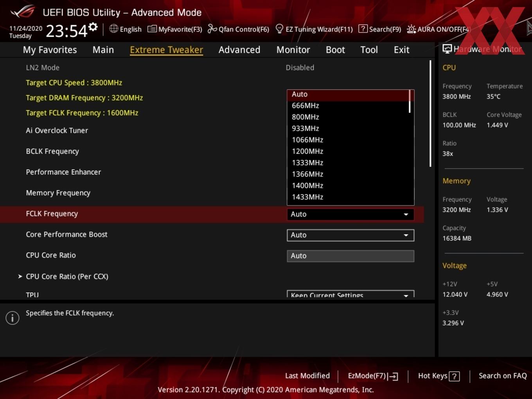Click the 23:54 clock display
This screenshot has width=532, height=399.
pyautogui.click(x=66, y=31)
